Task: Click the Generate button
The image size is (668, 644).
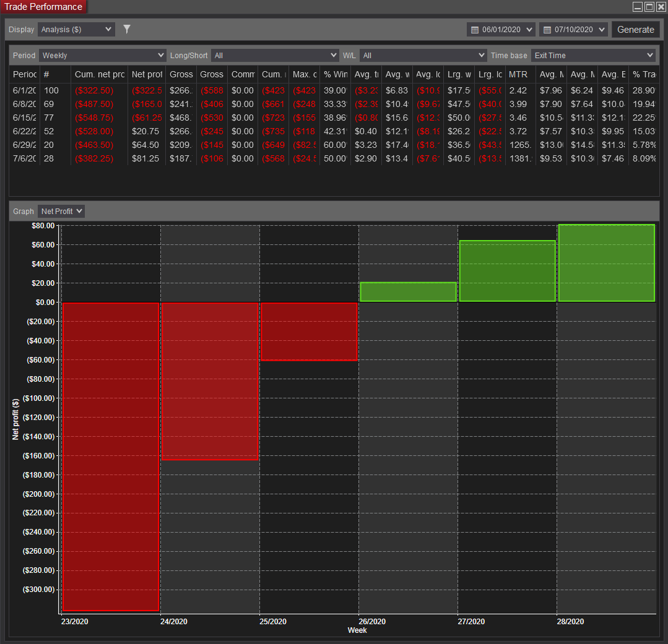Action: point(635,29)
